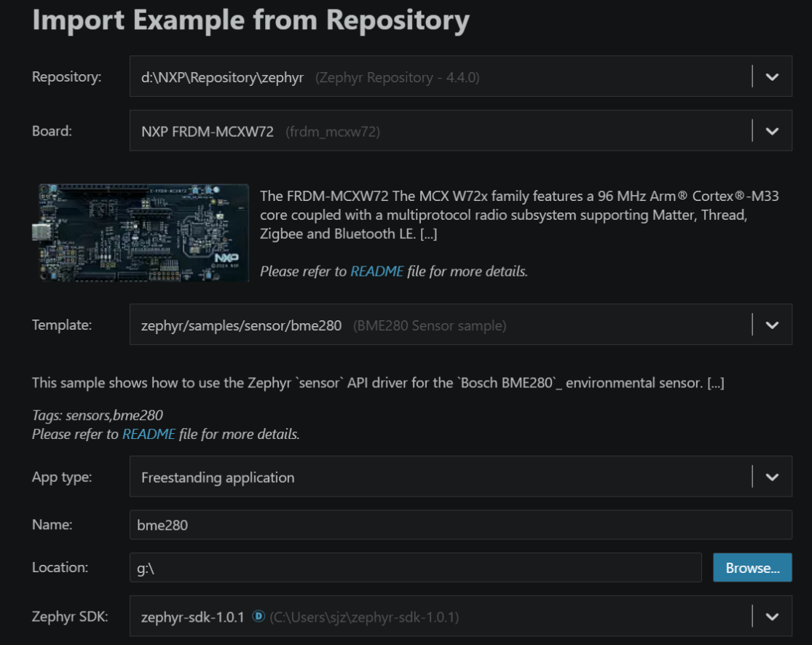Open the App type dropdown arrow
The width and height of the screenshot is (812, 645).
tap(772, 478)
